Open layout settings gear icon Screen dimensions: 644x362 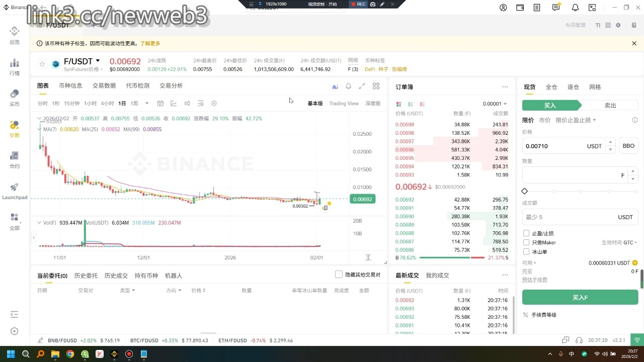618,25
